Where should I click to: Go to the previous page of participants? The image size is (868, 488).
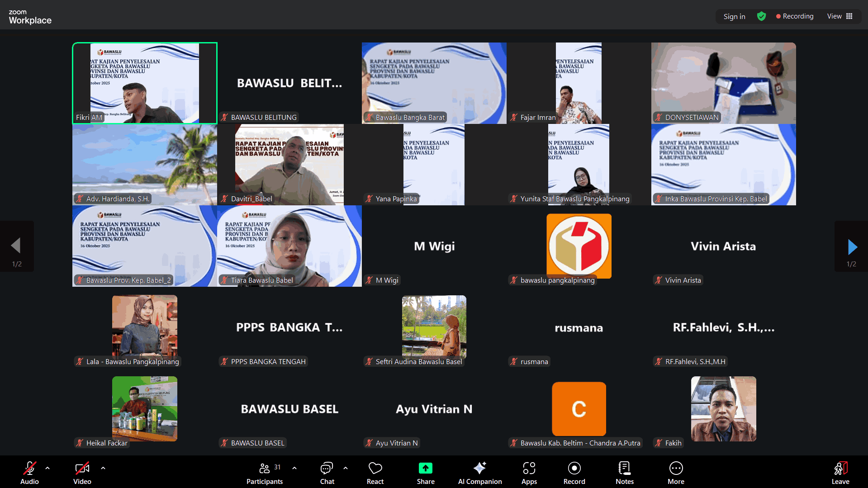[16, 246]
